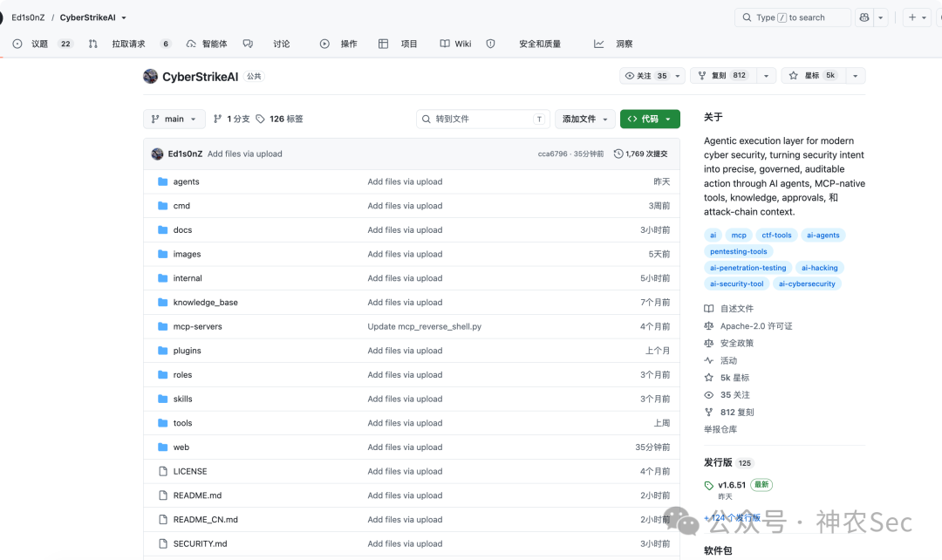
Task: Open the roles folder
Action: point(182,374)
